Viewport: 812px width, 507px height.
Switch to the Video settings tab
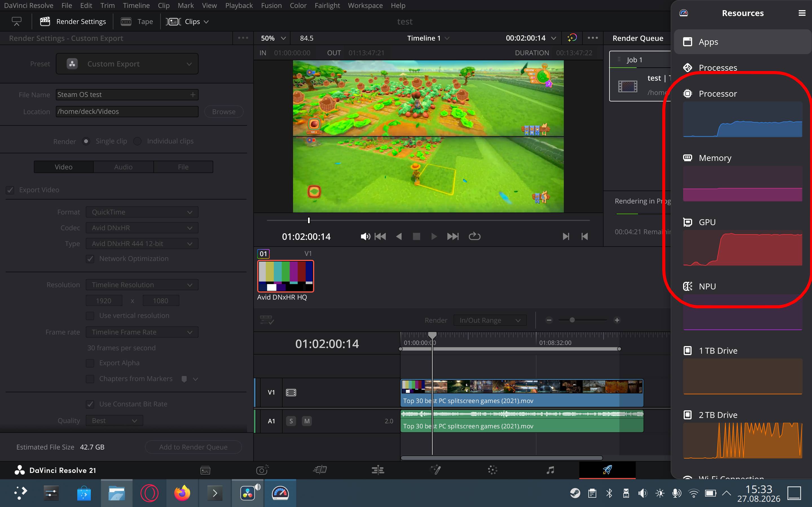tap(64, 167)
